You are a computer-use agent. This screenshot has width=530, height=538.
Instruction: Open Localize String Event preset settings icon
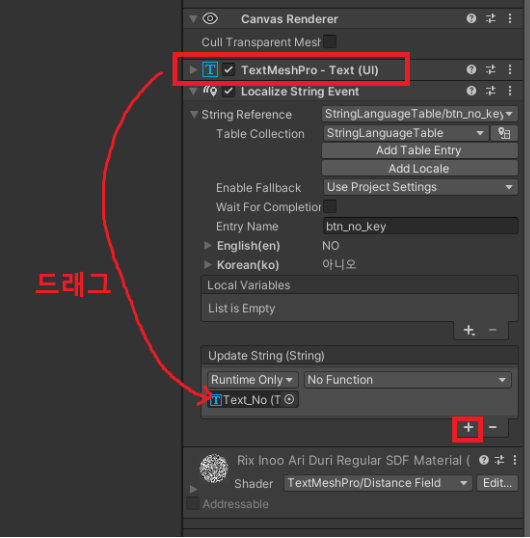coord(491,91)
